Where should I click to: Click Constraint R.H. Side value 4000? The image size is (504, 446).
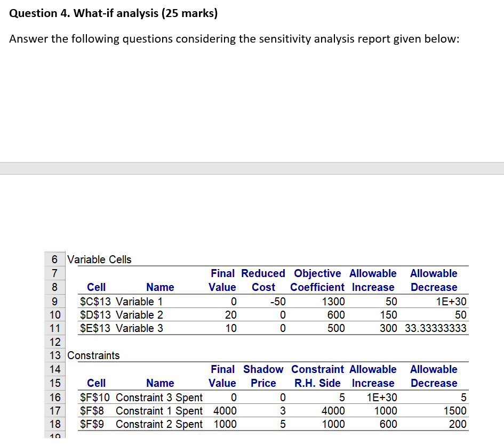[331, 411]
